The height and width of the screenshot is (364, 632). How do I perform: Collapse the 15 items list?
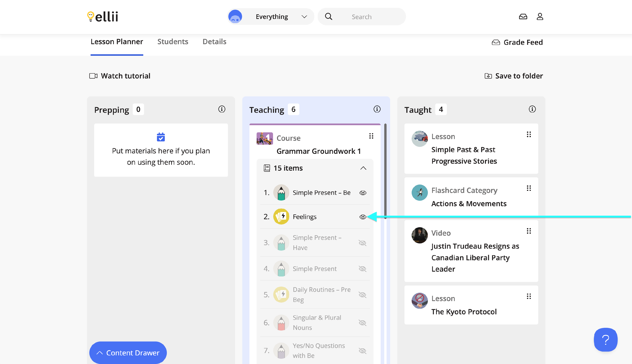pos(363,168)
